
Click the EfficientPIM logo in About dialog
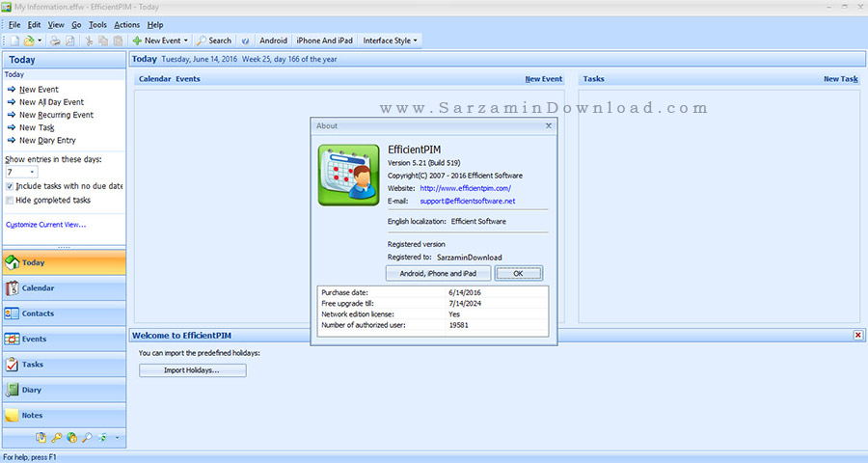click(x=349, y=175)
